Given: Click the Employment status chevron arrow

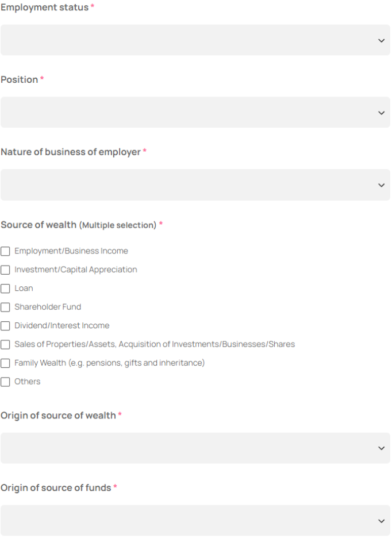Looking at the screenshot, I should [x=381, y=40].
